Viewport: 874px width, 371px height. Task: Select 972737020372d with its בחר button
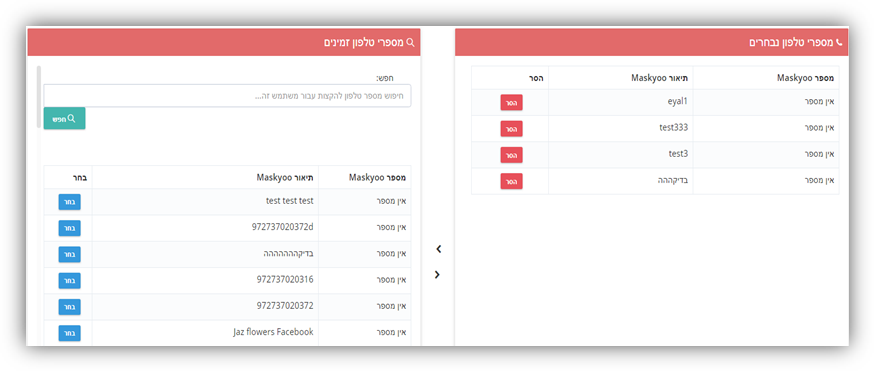tap(70, 228)
